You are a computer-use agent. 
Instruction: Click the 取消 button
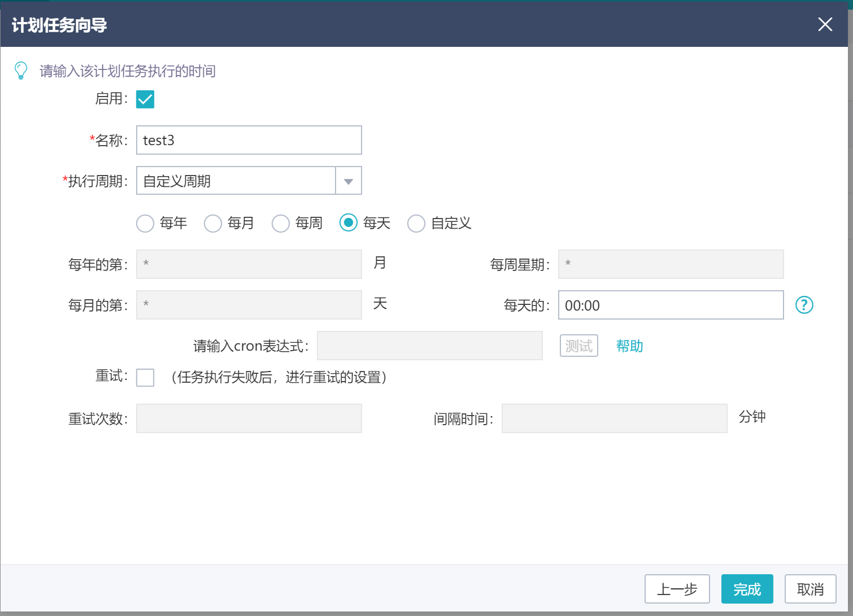tap(811, 589)
